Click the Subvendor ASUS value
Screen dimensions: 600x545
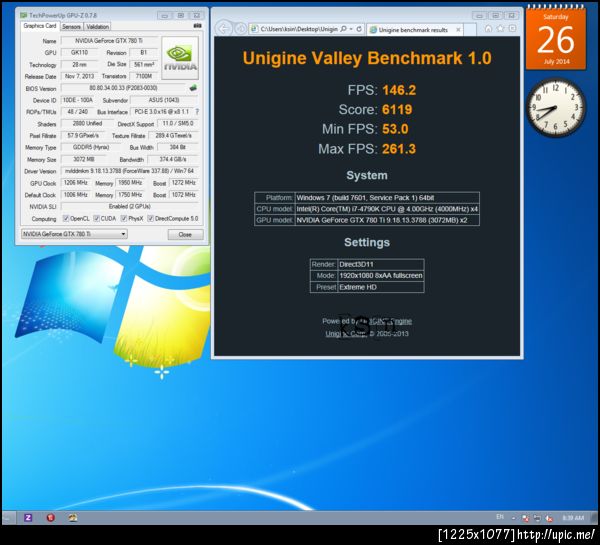point(164,100)
